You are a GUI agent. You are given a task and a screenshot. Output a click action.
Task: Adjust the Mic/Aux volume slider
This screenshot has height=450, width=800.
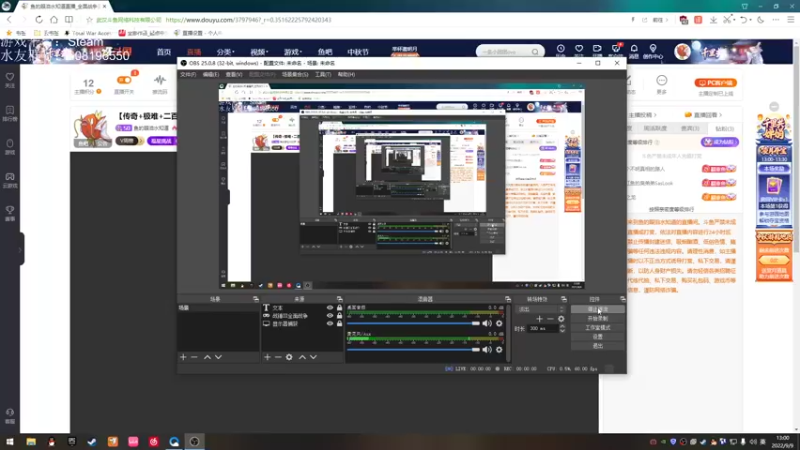coord(413,349)
